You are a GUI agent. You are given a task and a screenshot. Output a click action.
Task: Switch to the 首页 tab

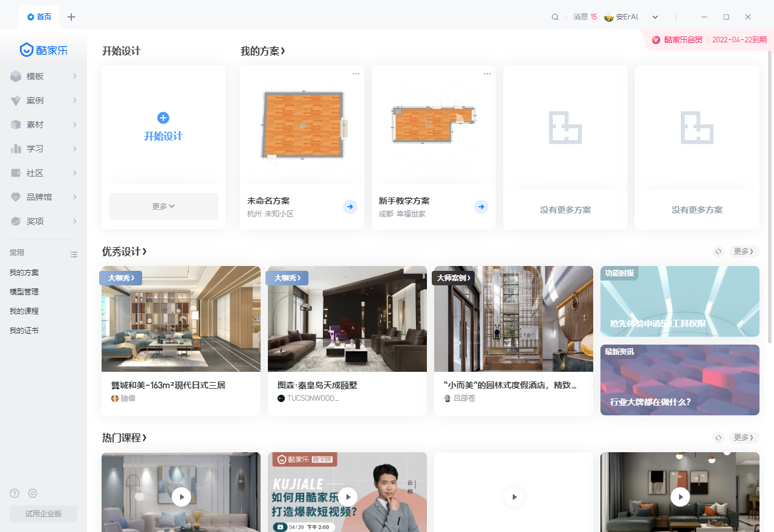[x=40, y=17]
